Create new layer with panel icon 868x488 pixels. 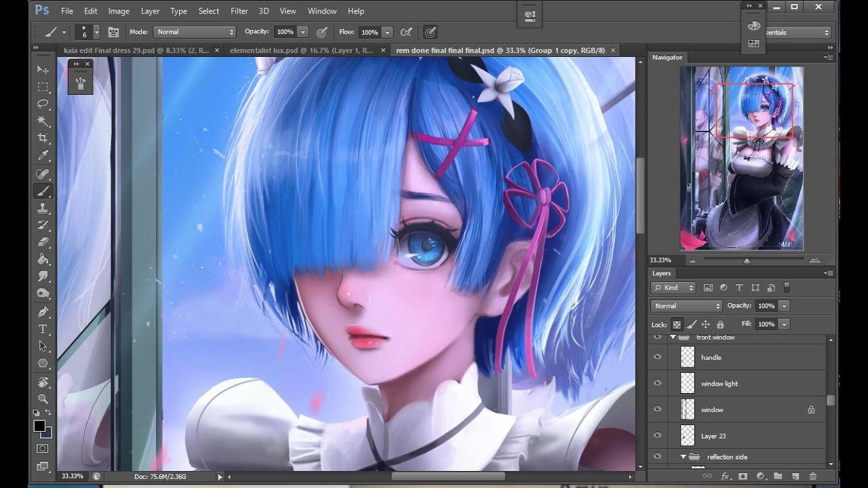click(795, 476)
